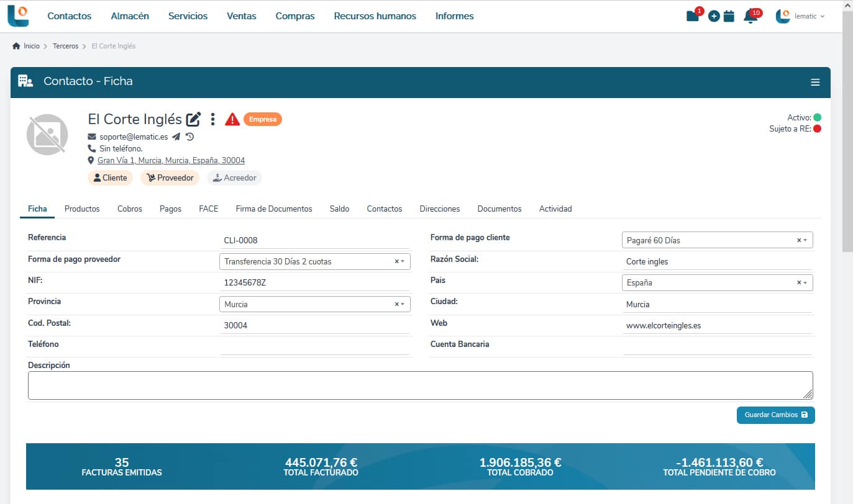This screenshot has height=504, width=853.
Task: Open the Servicios top menu
Action: (x=188, y=16)
